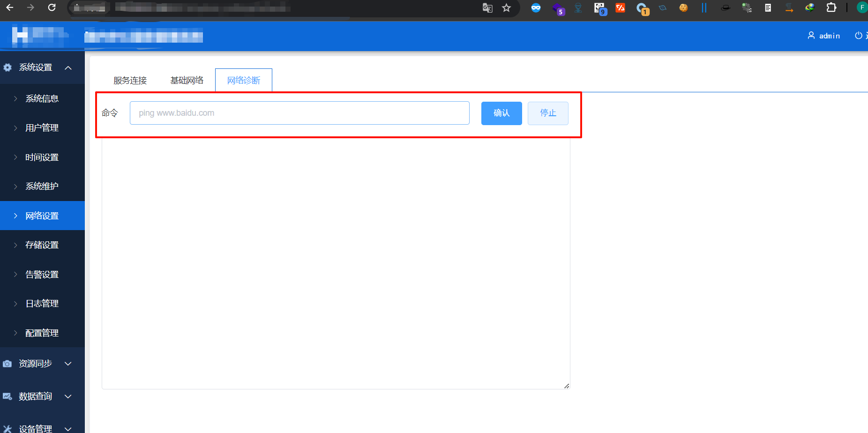Click the admin user icon
868x433 pixels.
coord(811,36)
